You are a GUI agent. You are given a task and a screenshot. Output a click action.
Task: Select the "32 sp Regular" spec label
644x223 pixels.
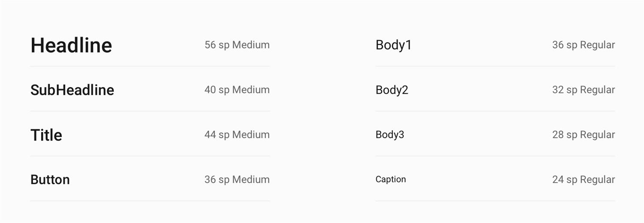(x=583, y=90)
